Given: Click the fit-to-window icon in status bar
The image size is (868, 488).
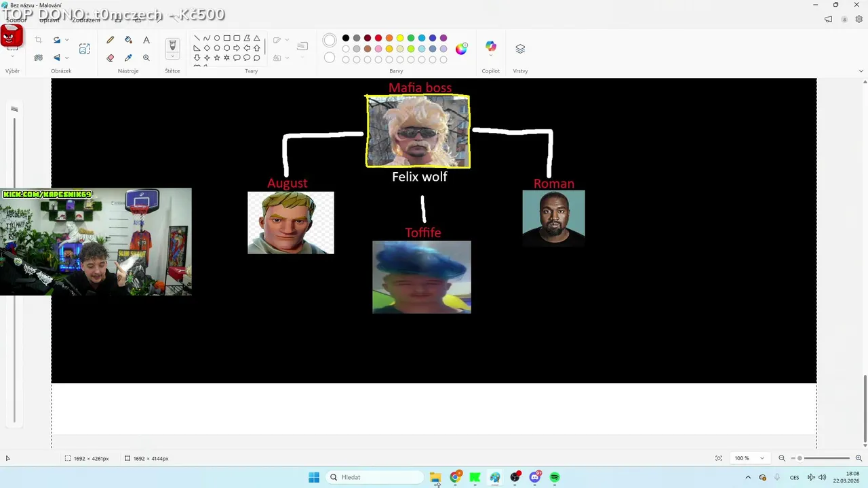Looking at the screenshot, I should tap(719, 458).
